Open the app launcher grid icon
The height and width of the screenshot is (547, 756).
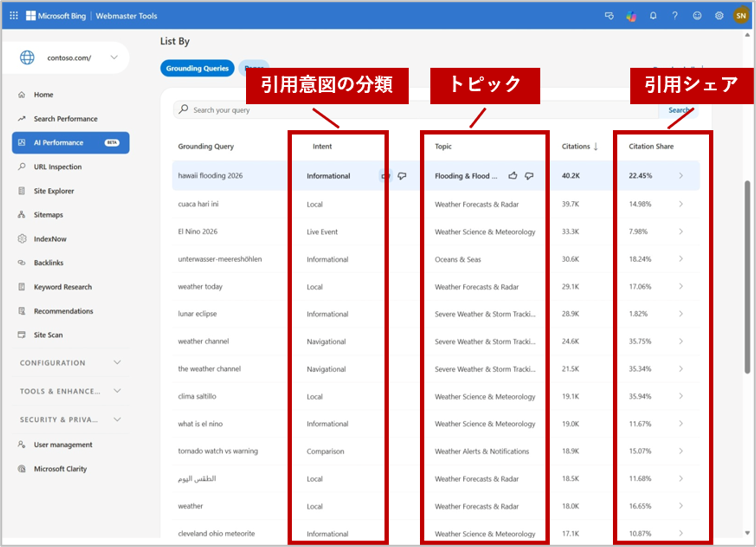tap(14, 15)
